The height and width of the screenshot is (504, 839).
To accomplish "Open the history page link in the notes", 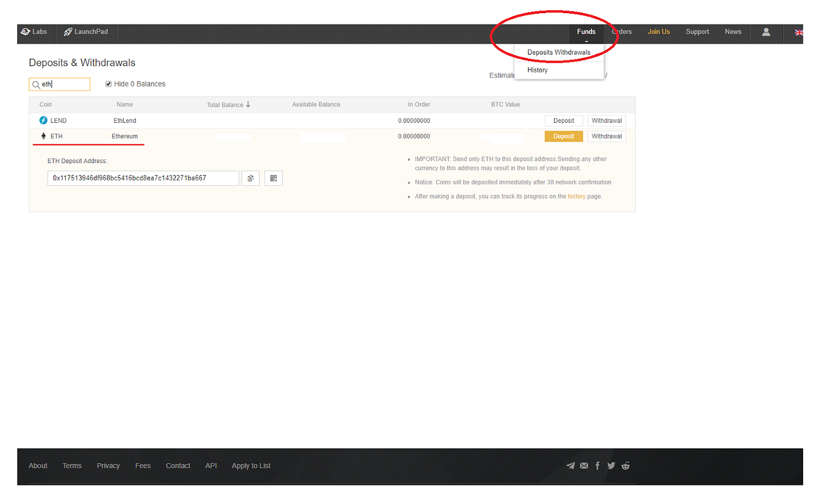I will coord(577,196).
